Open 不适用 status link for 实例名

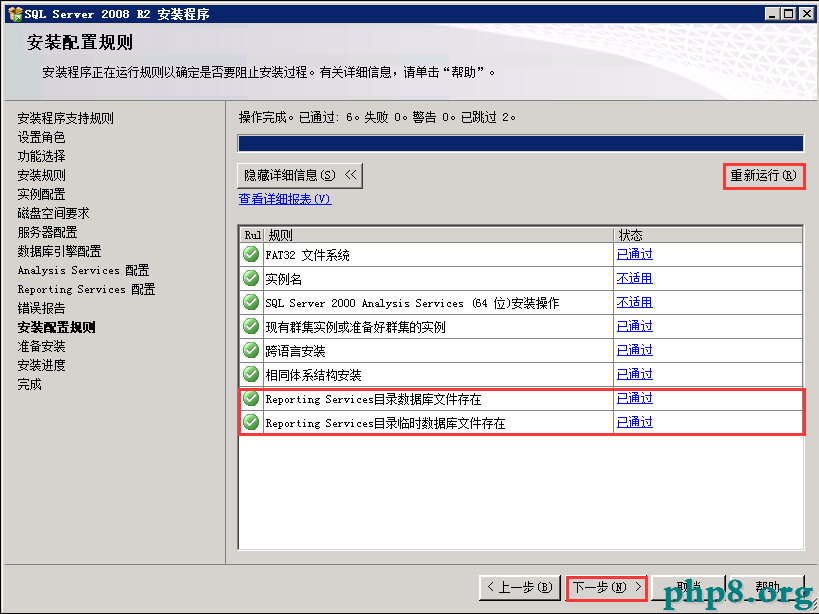(x=635, y=278)
